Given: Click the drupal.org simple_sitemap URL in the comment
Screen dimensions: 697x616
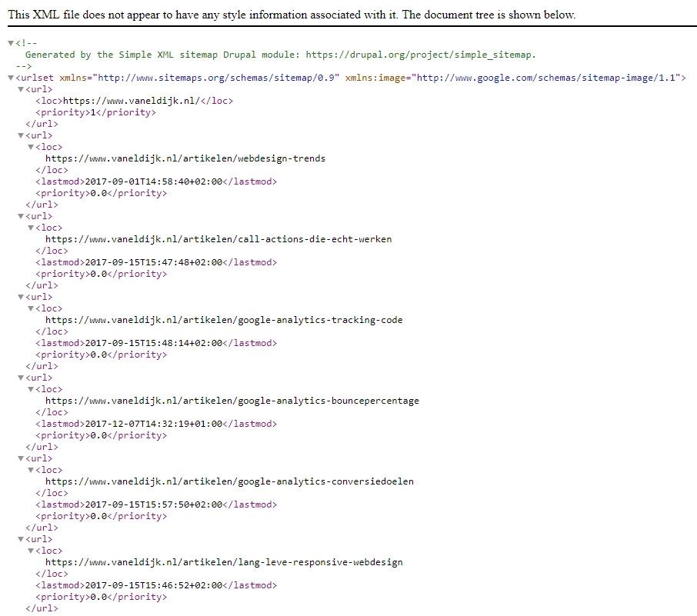Looking at the screenshot, I should tap(419, 55).
